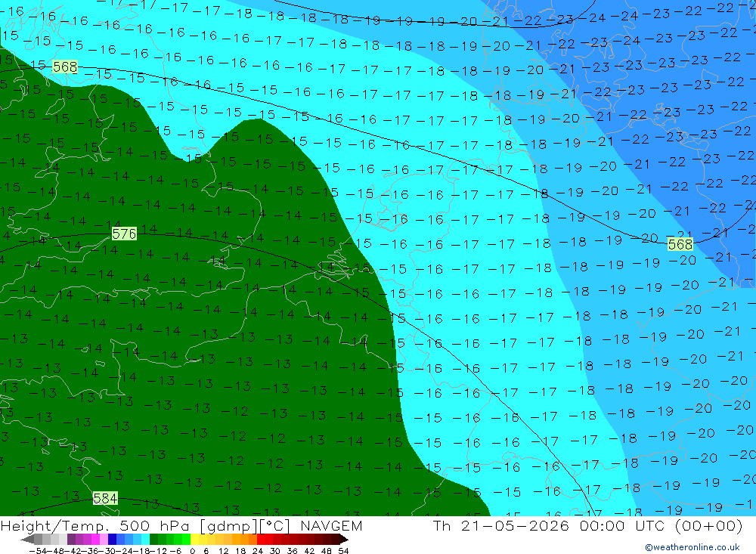Pick the dark purple swatch above -42
756x554 pixels.
click(x=71, y=540)
